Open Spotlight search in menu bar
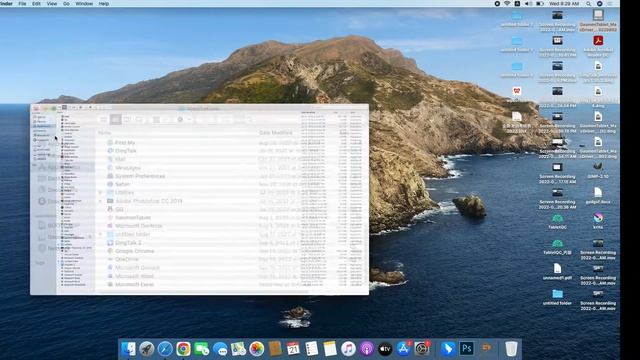The image size is (640, 360). 588,4
